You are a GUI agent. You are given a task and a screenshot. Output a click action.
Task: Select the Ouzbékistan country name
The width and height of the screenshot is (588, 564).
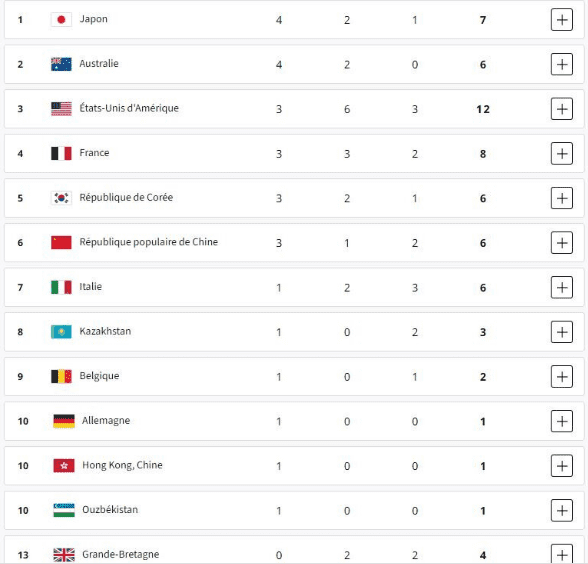coord(110,510)
